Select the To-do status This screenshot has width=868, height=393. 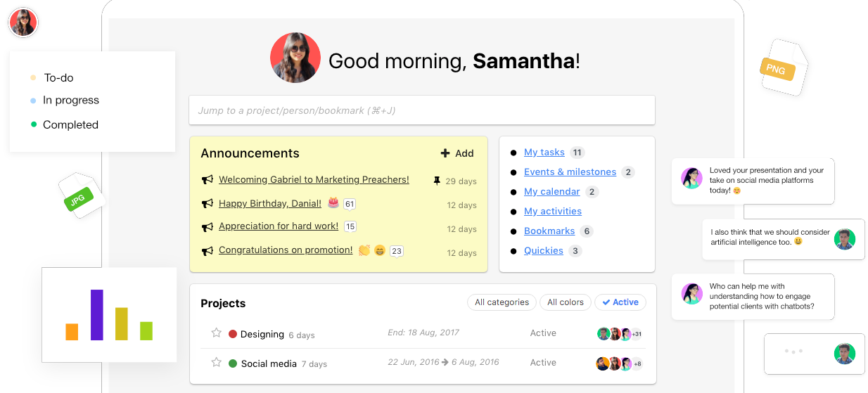coord(58,77)
